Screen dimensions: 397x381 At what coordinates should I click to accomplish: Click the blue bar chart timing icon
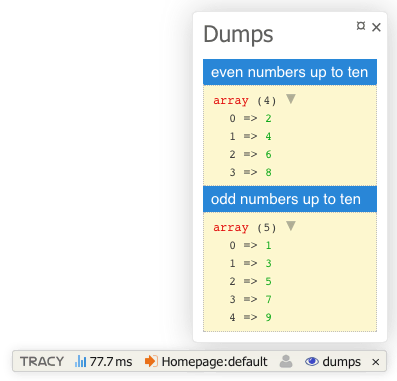tap(80, 361)
